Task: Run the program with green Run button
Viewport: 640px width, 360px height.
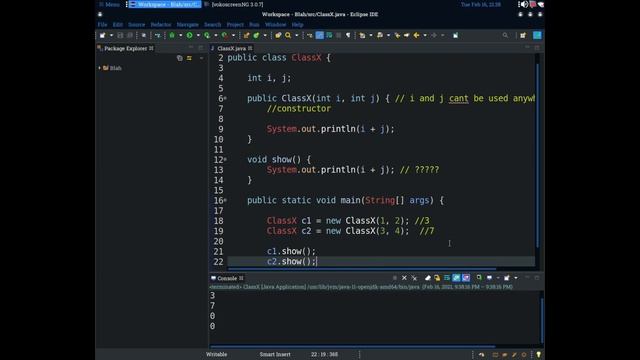Action: click(x=189, y=36)
